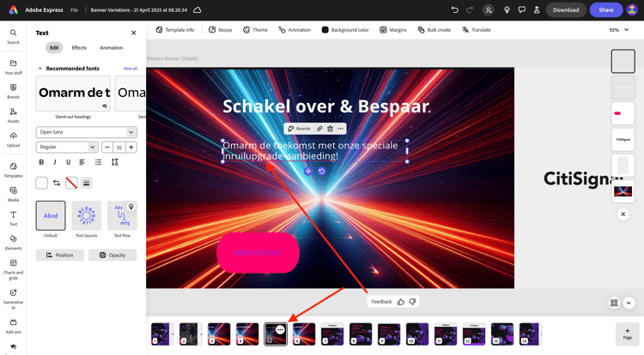644x355 pixels.
Task: Open the Assets panel
Action: click(x=13, y=115)
